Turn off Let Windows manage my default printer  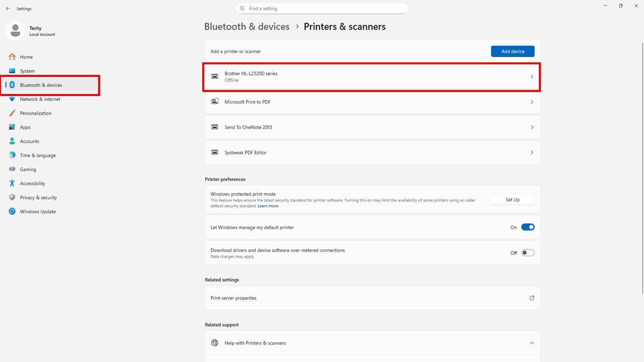[x=527, y=227]
